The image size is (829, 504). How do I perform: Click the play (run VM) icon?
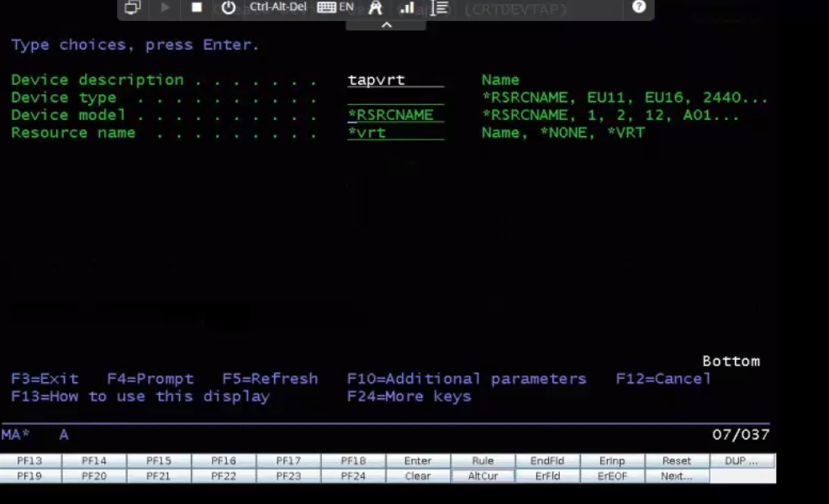165,8
